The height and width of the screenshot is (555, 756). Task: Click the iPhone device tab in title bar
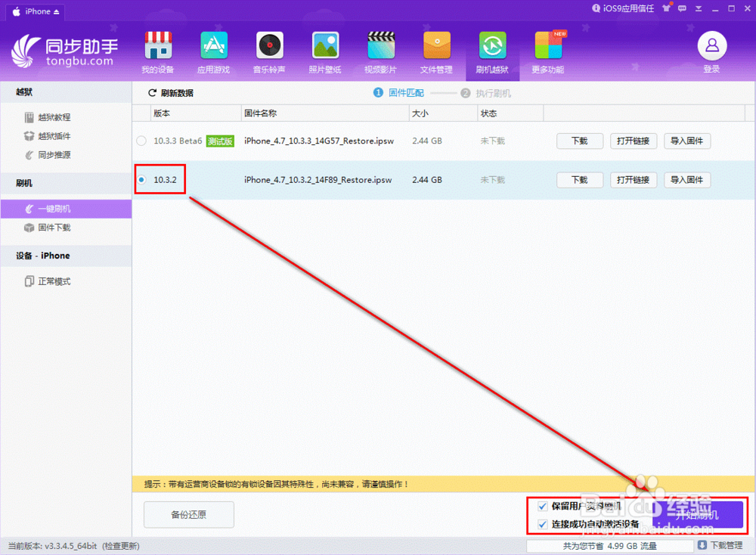[x=36, y=11]
